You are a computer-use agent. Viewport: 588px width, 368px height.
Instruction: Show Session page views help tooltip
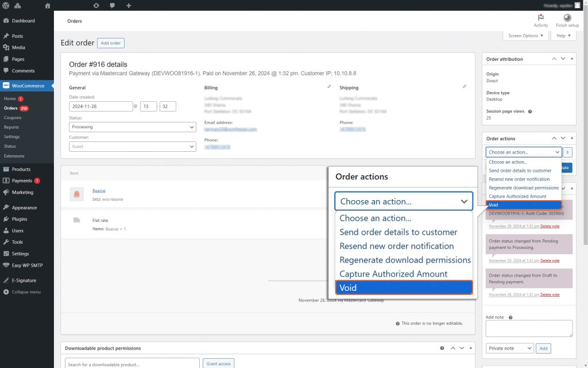pyautogui.click(x=530, y=112)
